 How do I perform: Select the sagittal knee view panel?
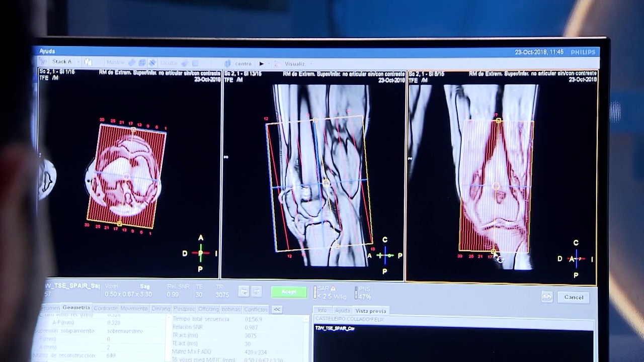[x=313, y=175]
